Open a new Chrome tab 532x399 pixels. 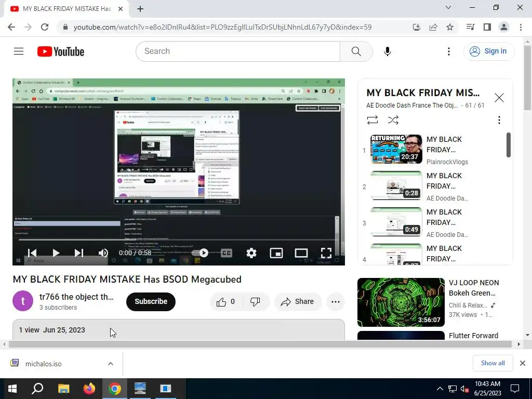[140, 9]
